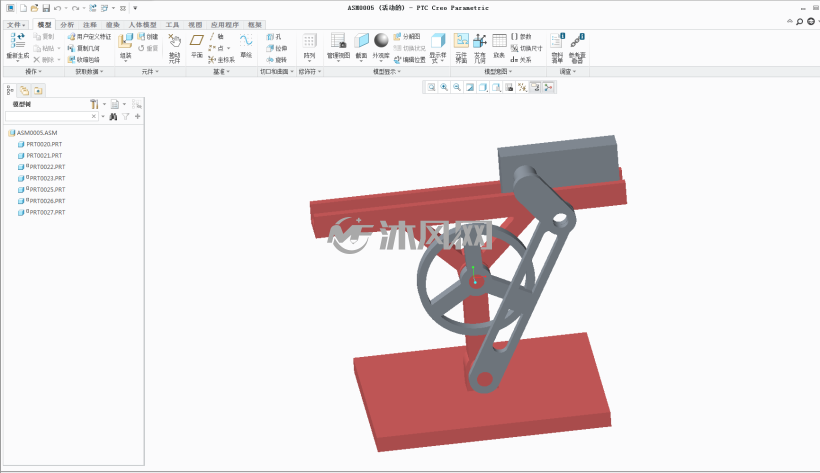Select PRT0023.PRT in model tree
This screenshot has width=820, height=473.
click(x=42, y=178)
